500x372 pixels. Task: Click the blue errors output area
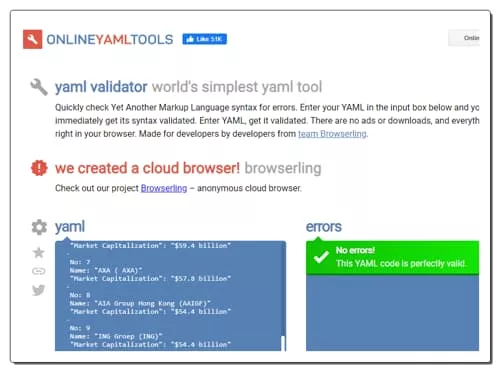coord(392,313)
